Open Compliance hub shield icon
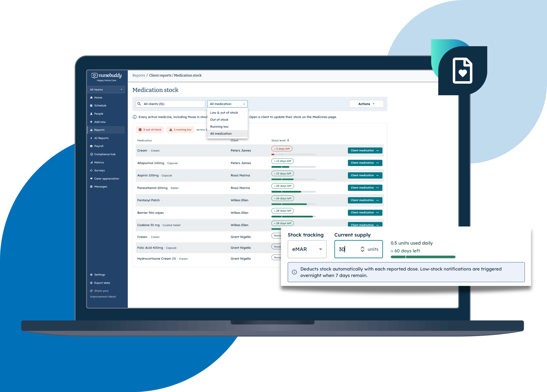This screenshot has height=392, width=547. tap(91, 154)
